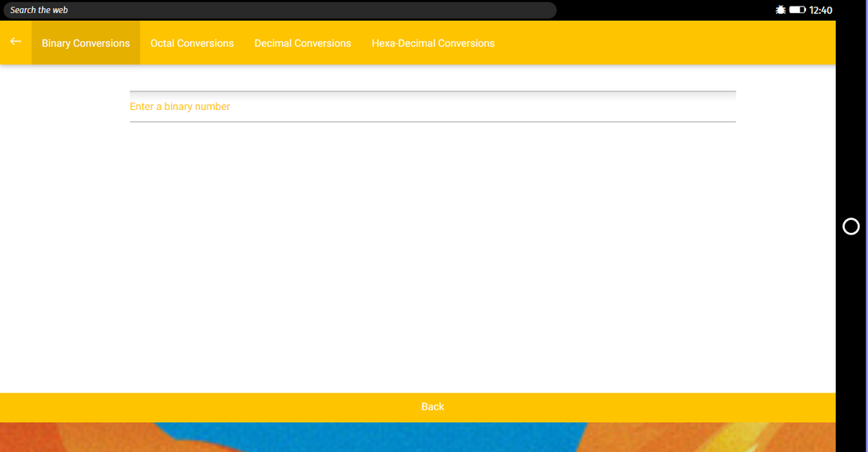Image resolution: width=868 pixels, height=452 pixels.
Task: Focus the 'Enter a binary number' field
Action: coord(432,107)
